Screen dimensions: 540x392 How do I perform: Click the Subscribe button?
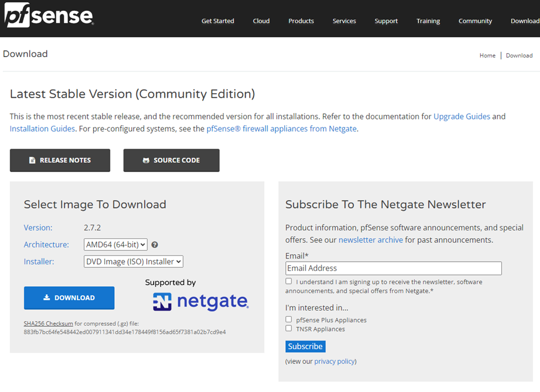[x=305, y=346]
